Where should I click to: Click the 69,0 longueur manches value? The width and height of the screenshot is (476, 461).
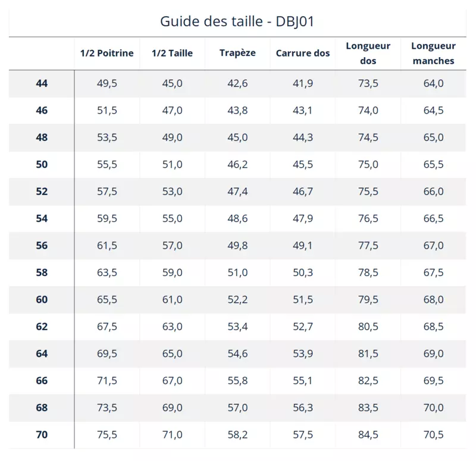[x=433, y=353]
